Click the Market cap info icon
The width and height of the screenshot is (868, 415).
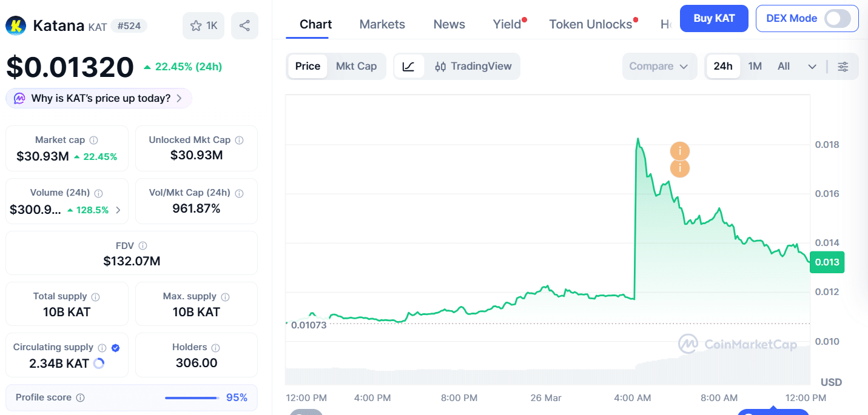point(94,140)
